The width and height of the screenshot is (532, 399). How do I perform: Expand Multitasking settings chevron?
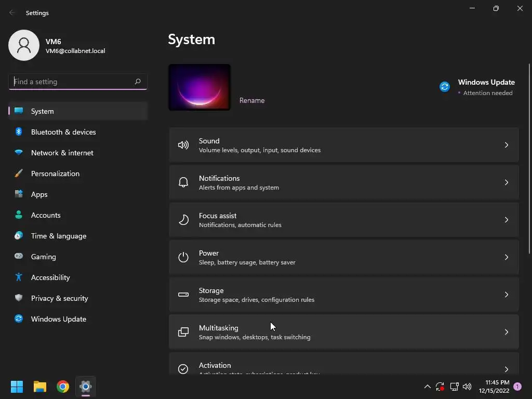coord(506,332)
